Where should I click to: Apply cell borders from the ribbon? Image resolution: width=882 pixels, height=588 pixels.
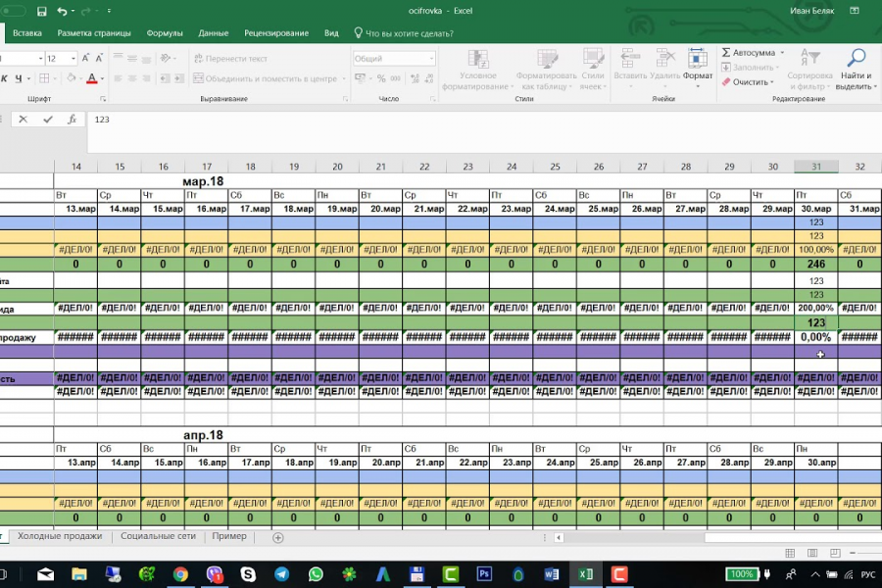[44, 78]
